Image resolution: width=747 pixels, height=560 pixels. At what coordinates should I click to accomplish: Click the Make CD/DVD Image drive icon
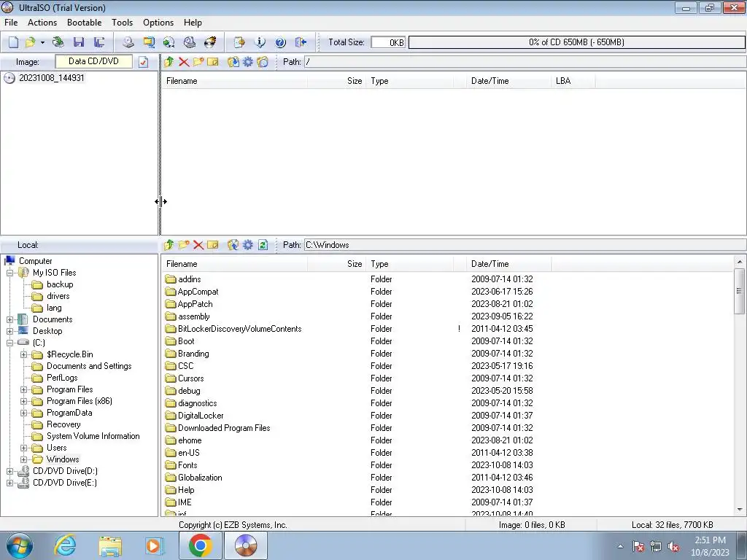(128, 42)
